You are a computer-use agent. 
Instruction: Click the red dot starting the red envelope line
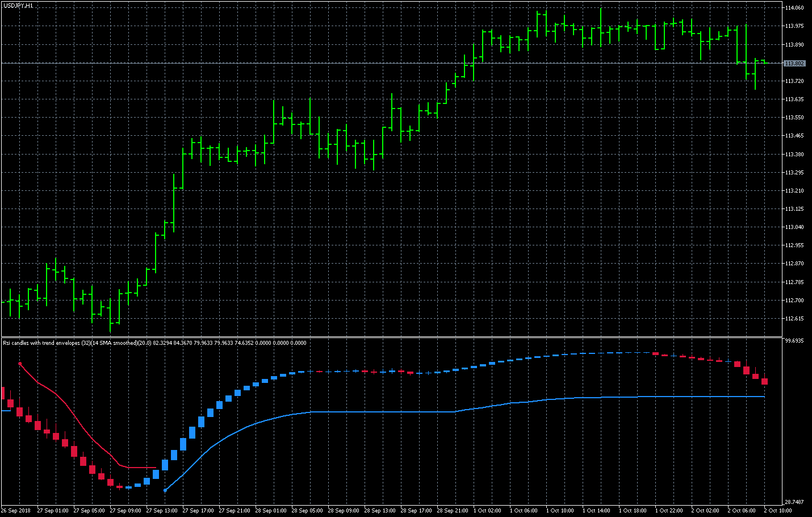[20, 363]
